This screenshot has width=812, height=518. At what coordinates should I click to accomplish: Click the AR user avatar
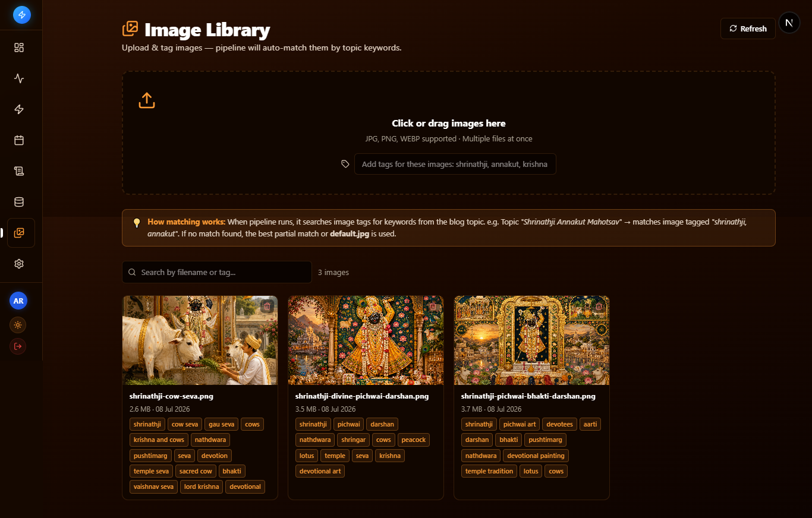coord(18,301)
